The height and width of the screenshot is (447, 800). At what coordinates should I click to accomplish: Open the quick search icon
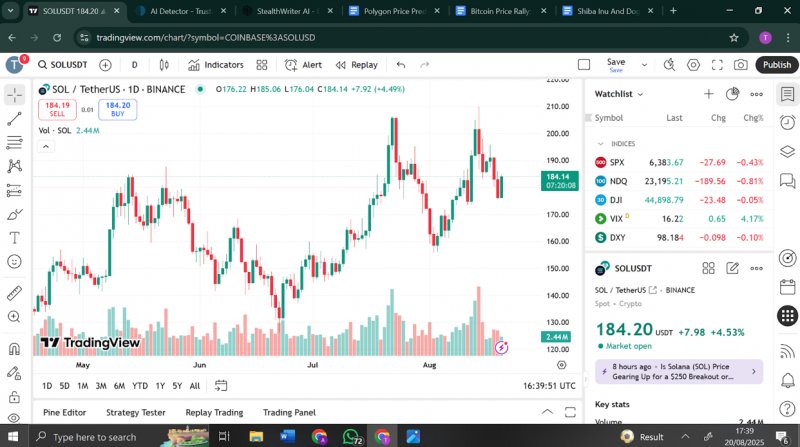point(669,65)
